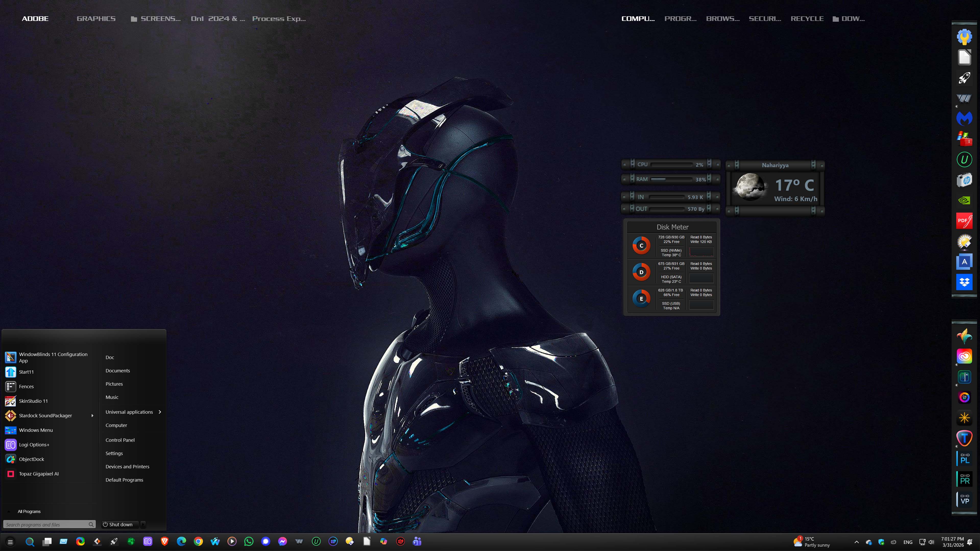
Task: Open WhatsApp from the taskbar
Action: click(249, 542)
